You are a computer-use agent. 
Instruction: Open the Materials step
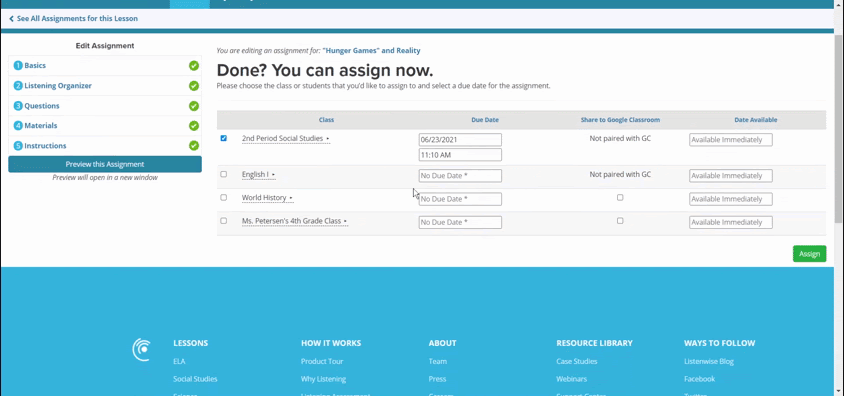click(41, 126)
